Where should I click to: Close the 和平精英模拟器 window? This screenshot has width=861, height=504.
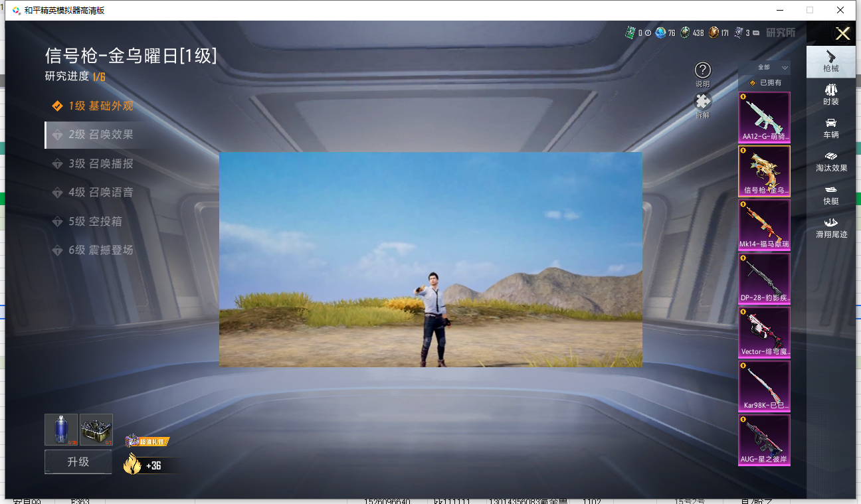(840, 10)
